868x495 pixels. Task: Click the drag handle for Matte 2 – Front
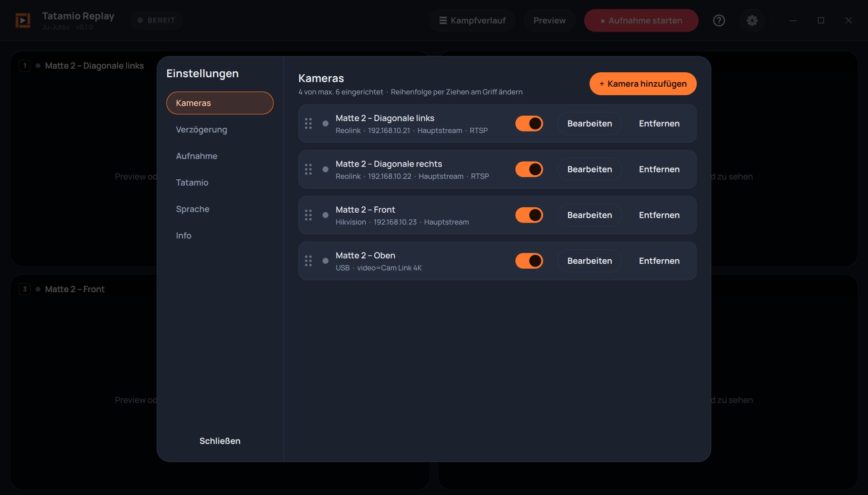(308, 215)
